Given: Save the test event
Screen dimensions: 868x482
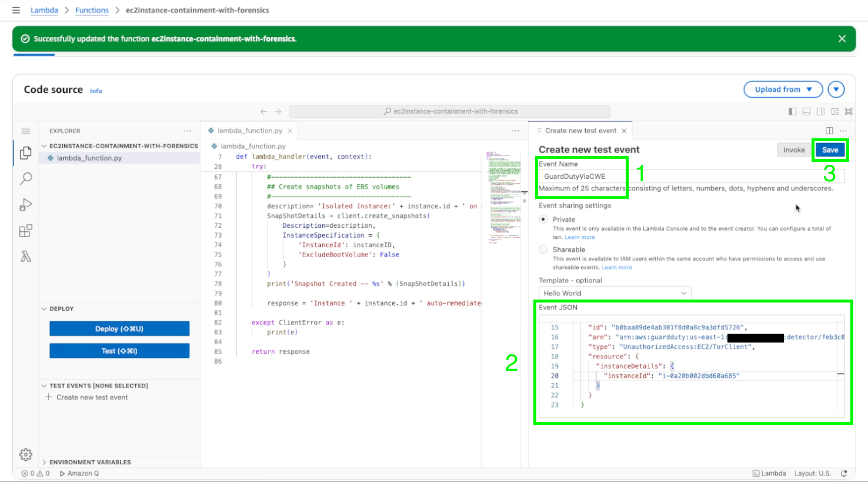Looking at the screenshot, I should click(x=830, y=150).
